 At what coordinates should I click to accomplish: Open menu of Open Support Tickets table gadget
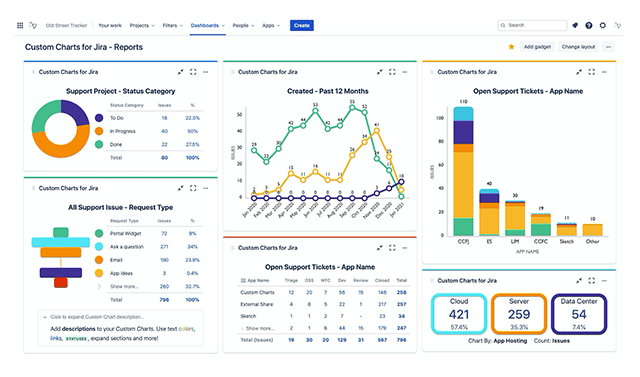405,248
